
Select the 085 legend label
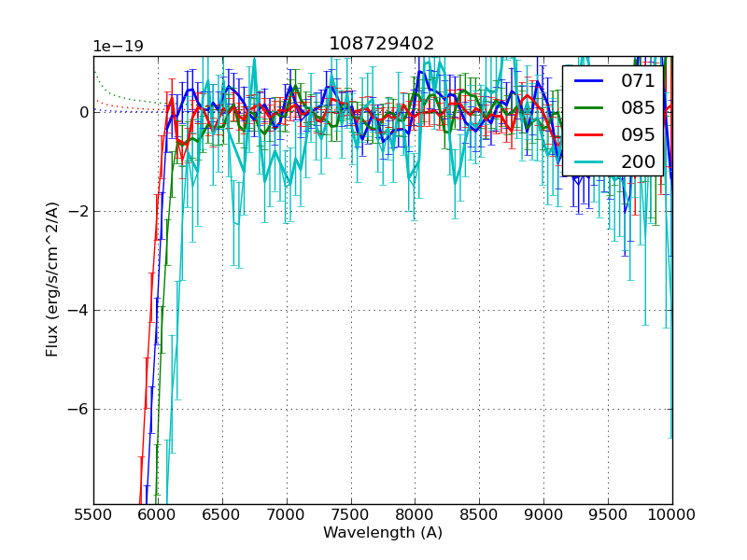638,108
